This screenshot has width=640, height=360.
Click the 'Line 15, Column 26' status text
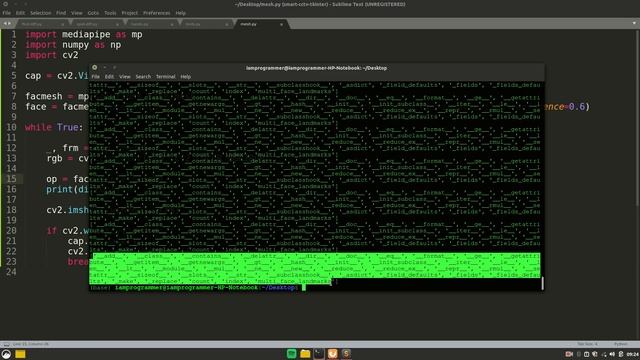[31, 344]
